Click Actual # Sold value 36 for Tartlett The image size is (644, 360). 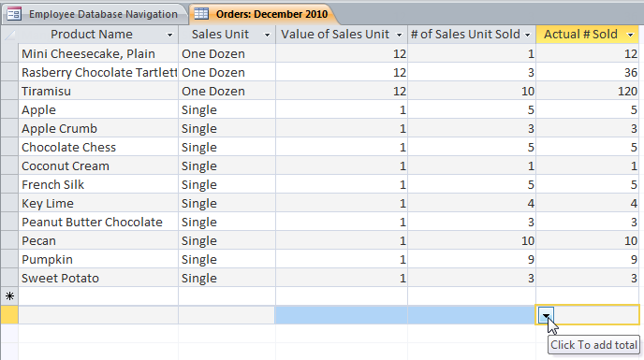(587, 72)
